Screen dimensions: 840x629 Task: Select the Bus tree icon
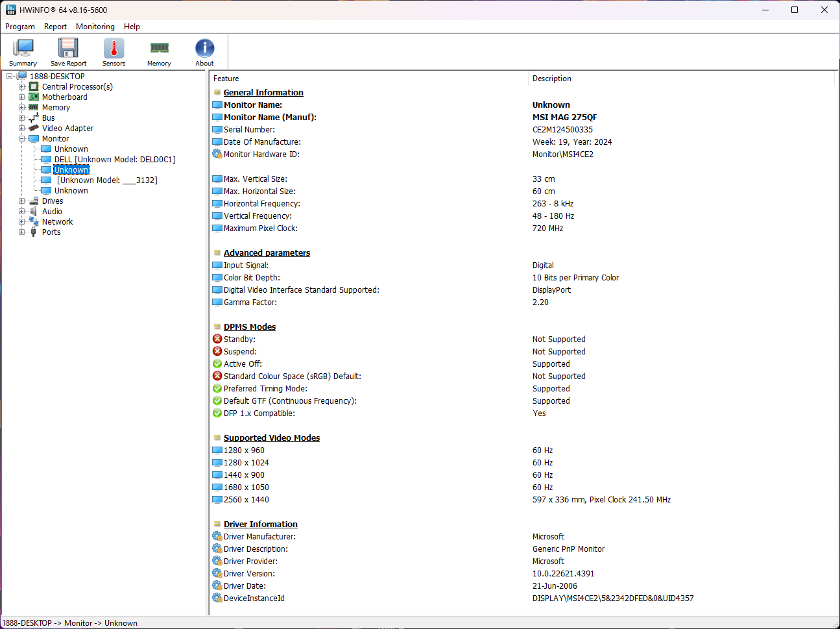(34, 117)
